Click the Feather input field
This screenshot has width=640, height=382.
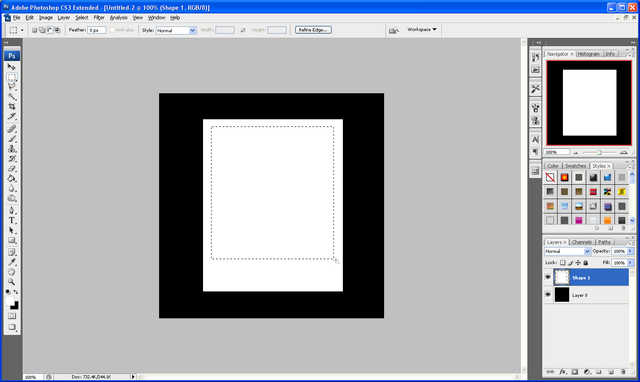click(x=97, y=30)
